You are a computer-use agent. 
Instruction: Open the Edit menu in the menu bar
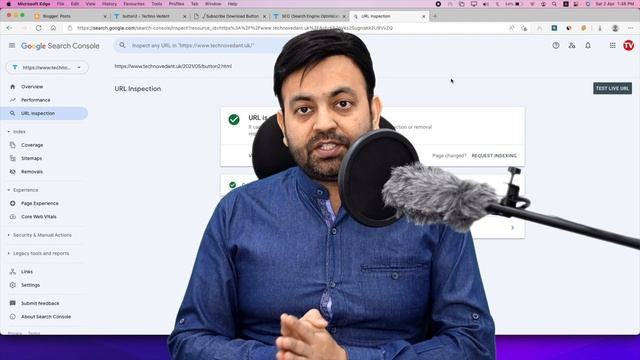pos(75,4)
